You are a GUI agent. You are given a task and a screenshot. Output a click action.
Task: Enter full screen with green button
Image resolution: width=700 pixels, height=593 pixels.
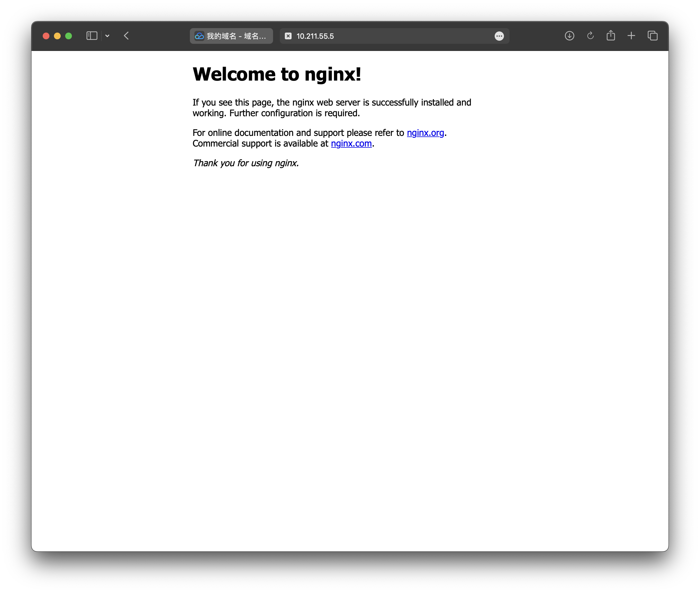(69, 36)
